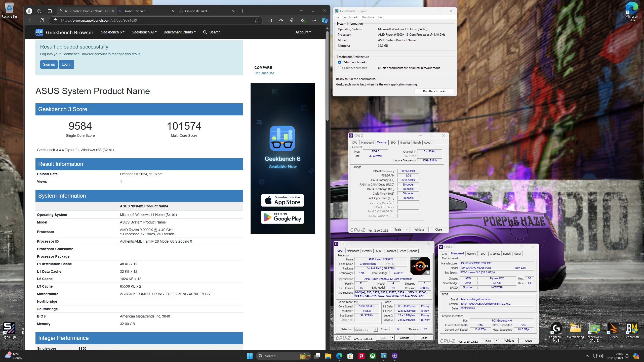Viewport: 644px width, 362px height.
Task: Open the Recycle Bin desktop icon
Action: point(9,10)
